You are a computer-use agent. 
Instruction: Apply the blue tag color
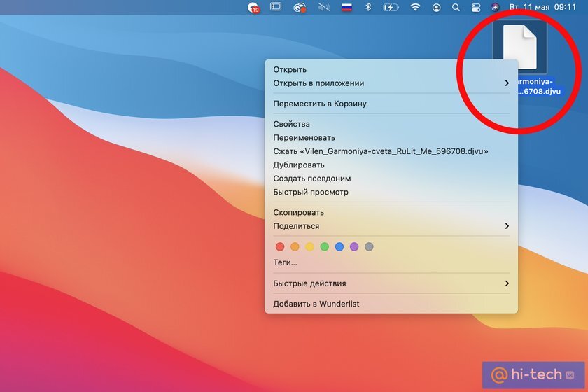point(339,246)
